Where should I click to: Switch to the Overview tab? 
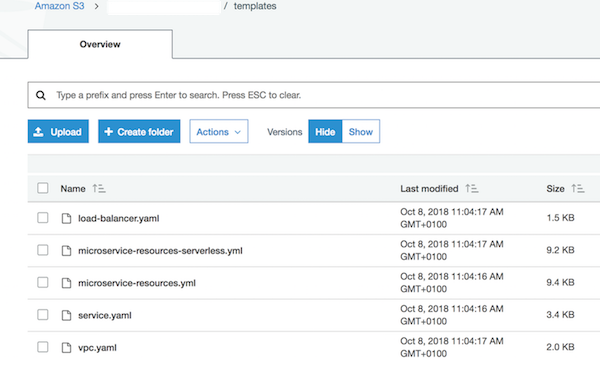100,44
